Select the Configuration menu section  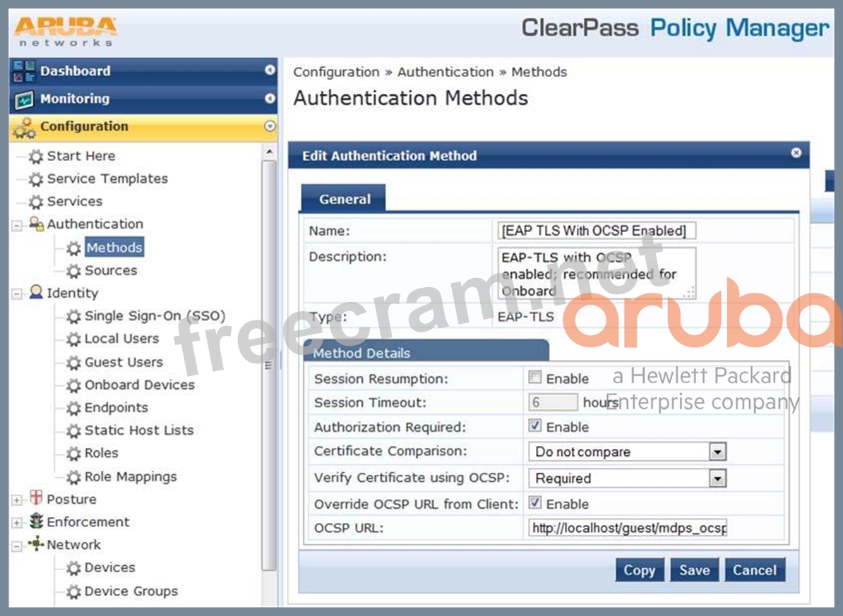(143, 128)
